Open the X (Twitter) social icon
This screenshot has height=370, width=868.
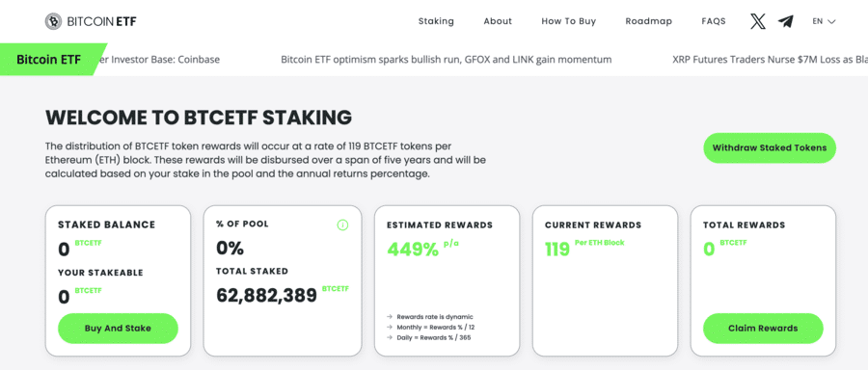tap(758, 21)
